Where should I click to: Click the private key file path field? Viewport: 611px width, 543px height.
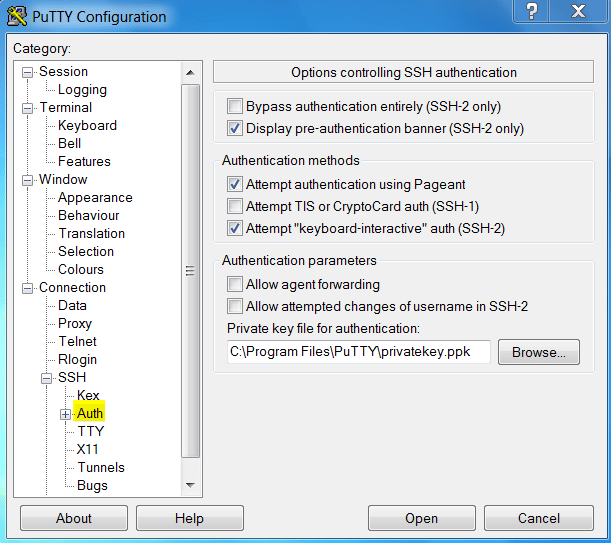point(358,352)
